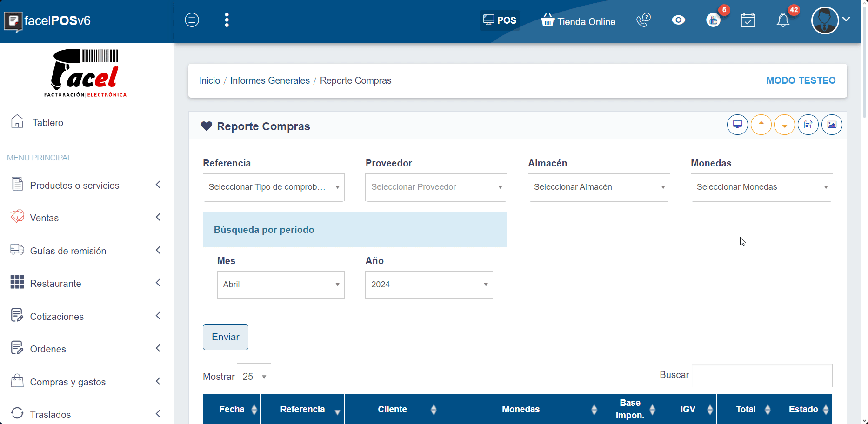The image size is (868, 424).
Task: Go to Informes Generales breadcrumb link
Action: (x=270, y=80)
